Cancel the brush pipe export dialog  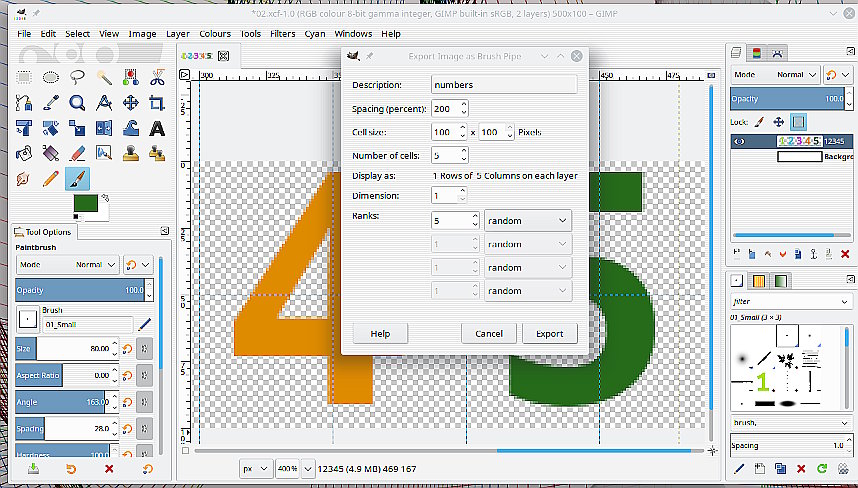pyautogui.click(x=489, y=333)
